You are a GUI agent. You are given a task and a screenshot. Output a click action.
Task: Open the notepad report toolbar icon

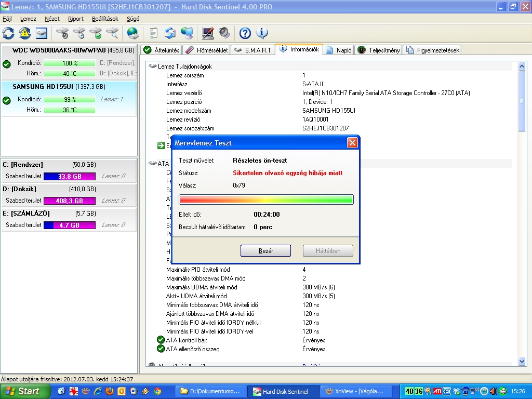153,33
